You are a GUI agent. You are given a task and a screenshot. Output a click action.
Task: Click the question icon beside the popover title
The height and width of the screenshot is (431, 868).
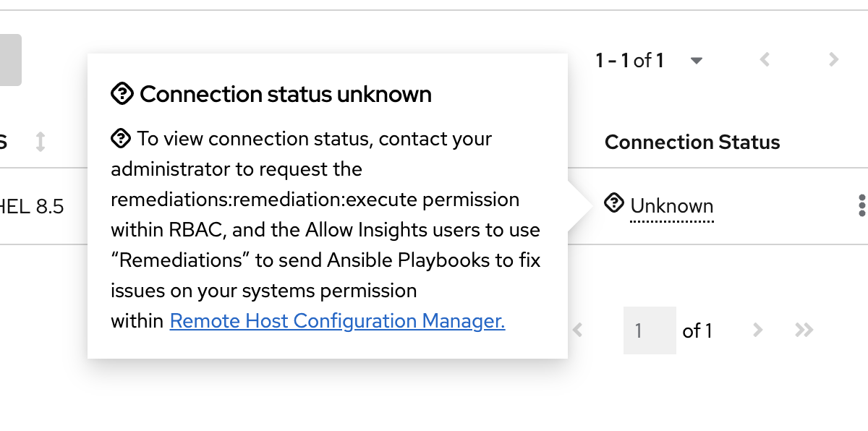coord(122,93)
